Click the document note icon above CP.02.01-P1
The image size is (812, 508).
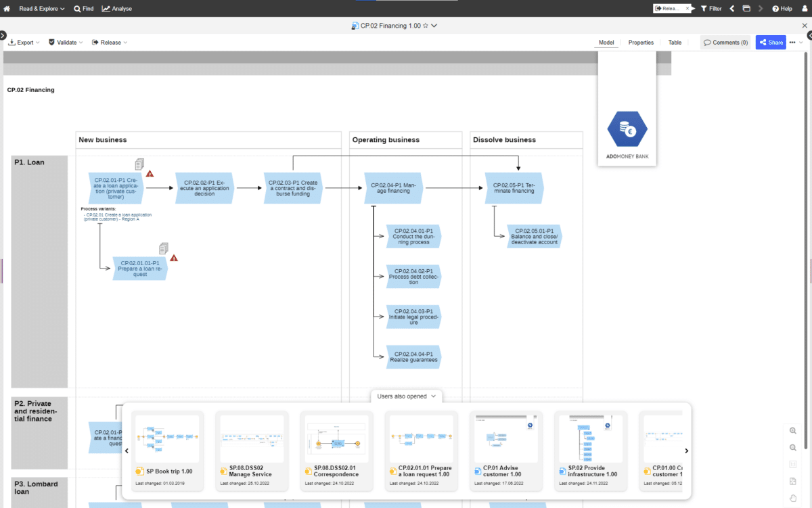point(139,164)
